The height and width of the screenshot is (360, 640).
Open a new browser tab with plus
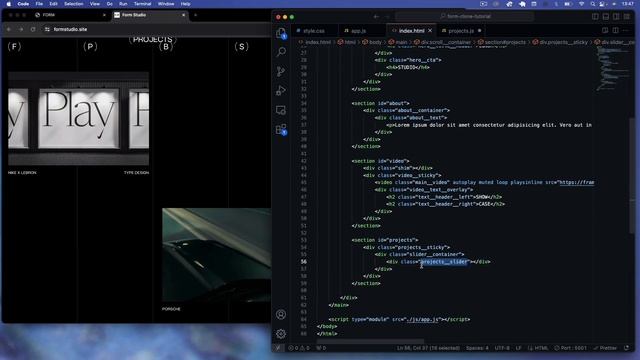pyautogui.click(x=196, y=15)
